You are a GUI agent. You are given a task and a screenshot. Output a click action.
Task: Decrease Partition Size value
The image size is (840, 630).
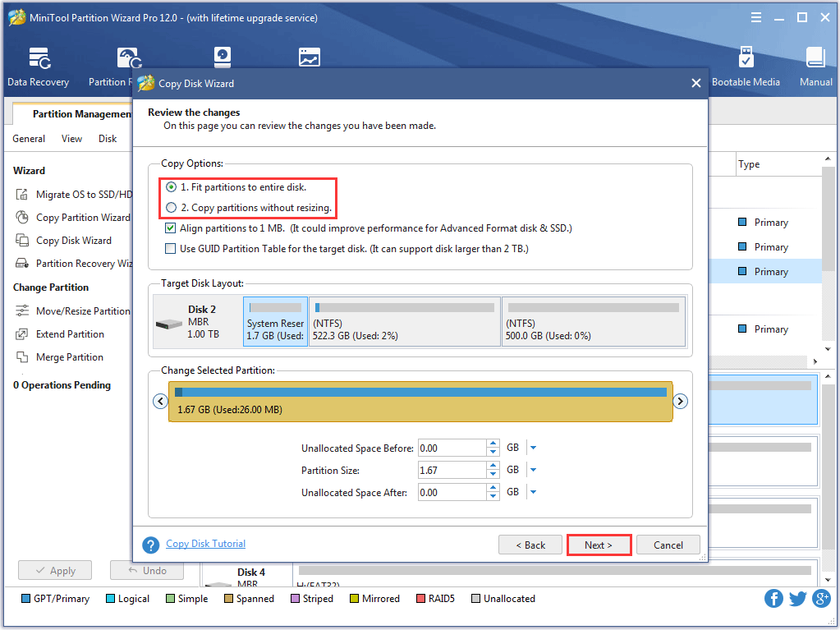pos(493,475)
